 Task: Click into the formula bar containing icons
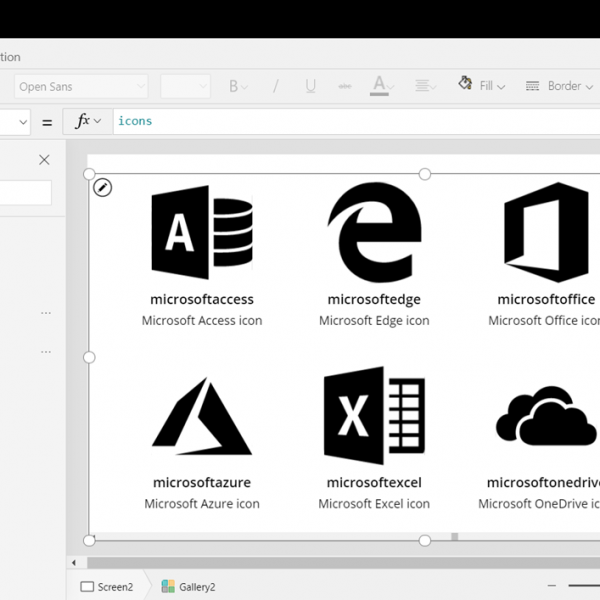356,121
